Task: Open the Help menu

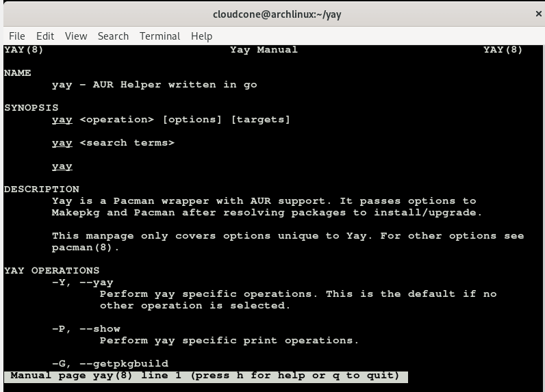Action: click(201, 36)
